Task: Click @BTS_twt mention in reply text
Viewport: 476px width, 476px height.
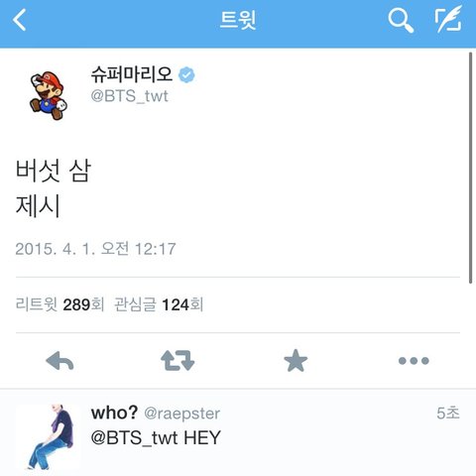Action: (x=134, y=437)
